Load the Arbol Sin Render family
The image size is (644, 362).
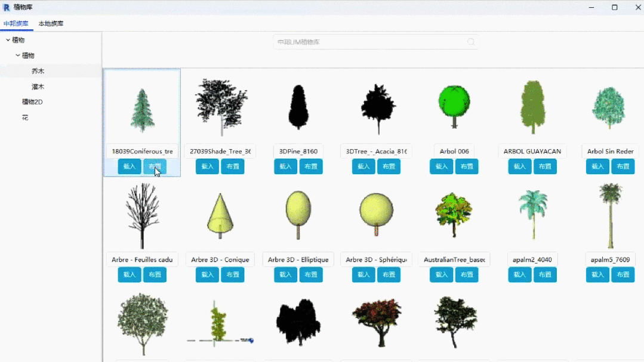pos(597,166)
